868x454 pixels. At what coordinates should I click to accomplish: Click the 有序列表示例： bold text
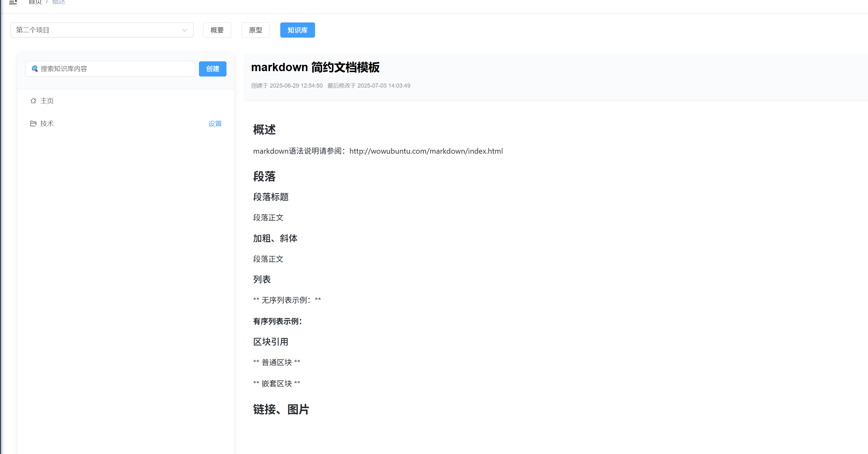click(x=278, y=321)
